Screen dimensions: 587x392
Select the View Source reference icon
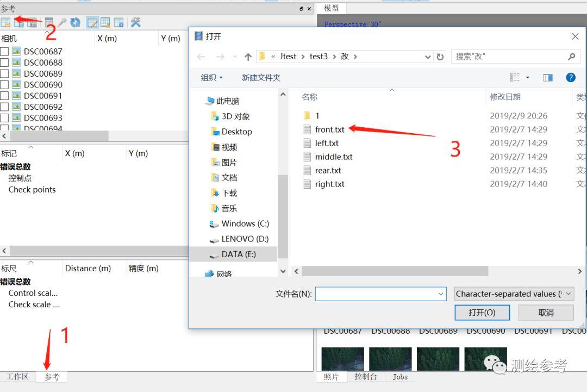click(93, 22)
